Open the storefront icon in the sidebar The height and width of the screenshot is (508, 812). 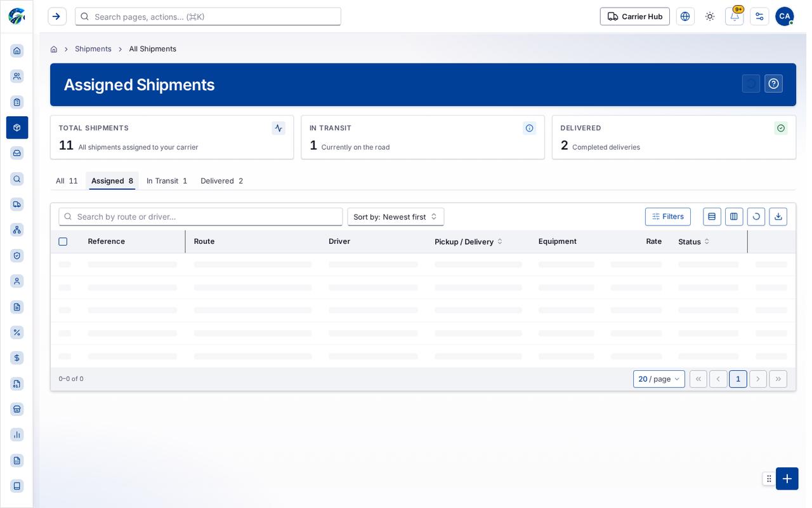click(x=17, y=409)
